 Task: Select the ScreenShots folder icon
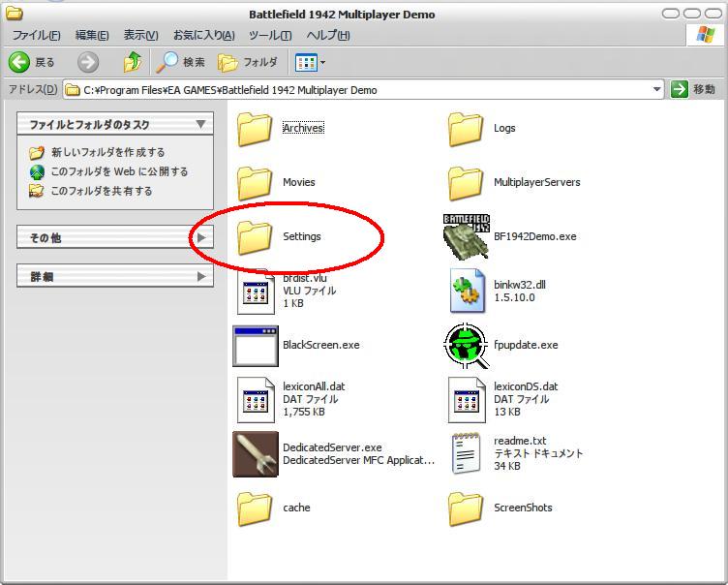466,508
